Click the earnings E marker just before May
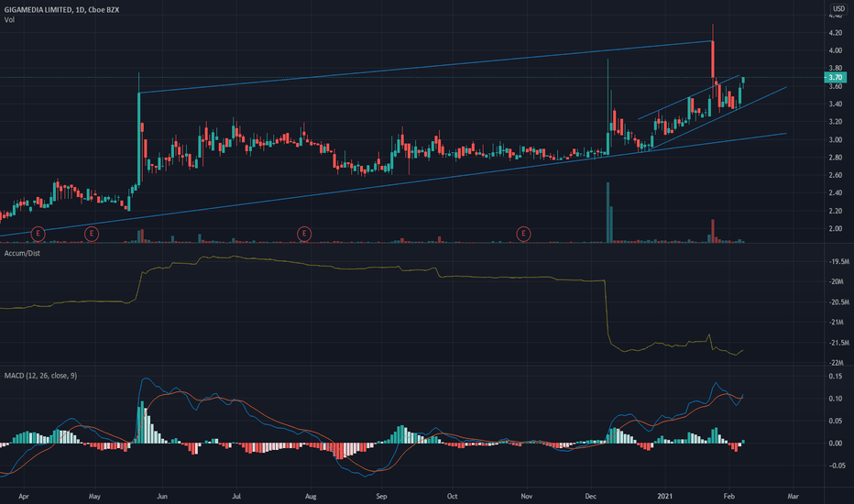The width and height of the screenshot is (854, 504). pos(92,235)
